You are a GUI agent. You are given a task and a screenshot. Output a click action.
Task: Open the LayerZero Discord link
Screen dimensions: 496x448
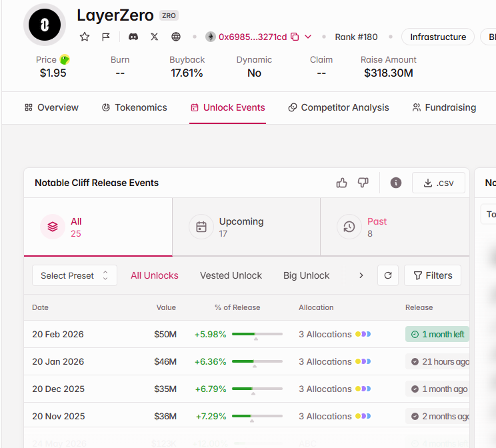point(133,37)
